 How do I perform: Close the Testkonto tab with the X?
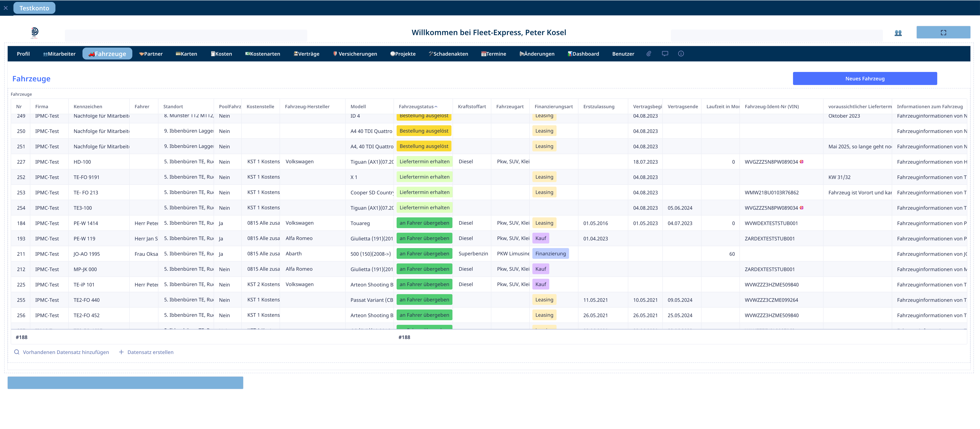click(x=6, y=8)
